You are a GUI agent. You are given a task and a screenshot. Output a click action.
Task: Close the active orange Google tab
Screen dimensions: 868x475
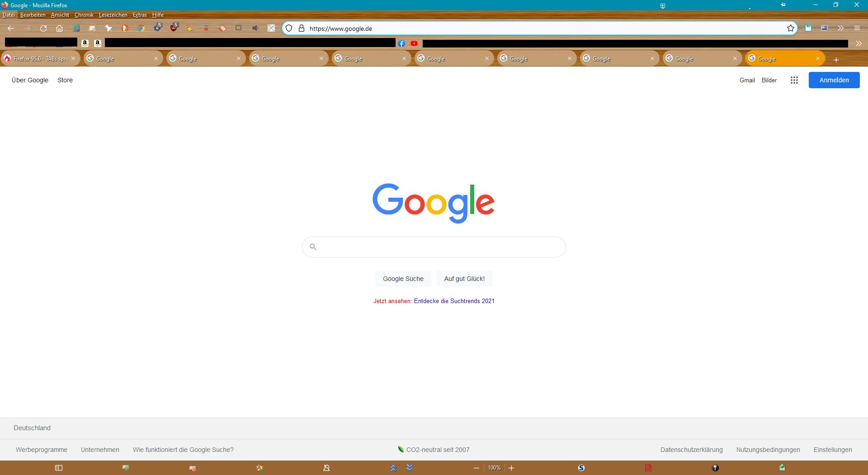[x=818, y=58]
